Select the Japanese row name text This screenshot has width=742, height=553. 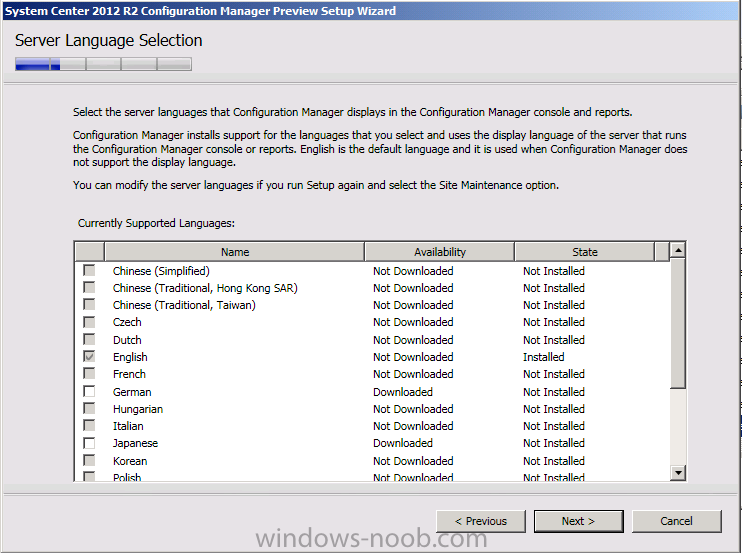point(135,443)
